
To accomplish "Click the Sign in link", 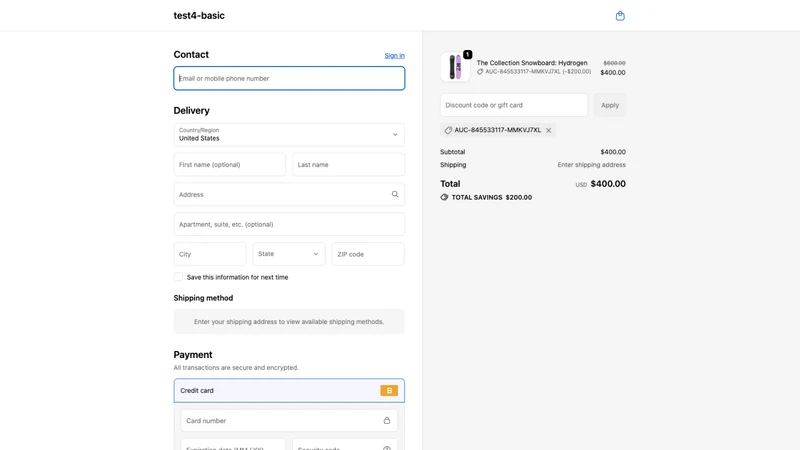I will point(394,56).
